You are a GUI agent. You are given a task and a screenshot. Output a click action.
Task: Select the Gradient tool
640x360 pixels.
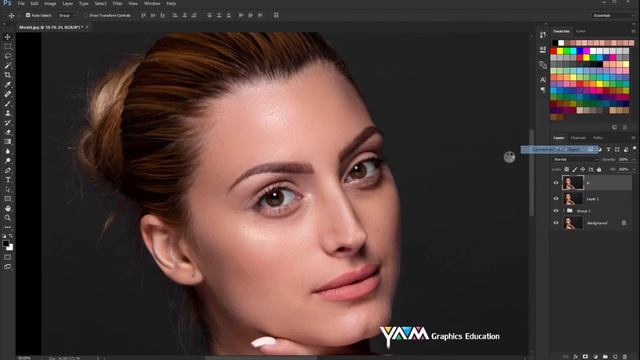coord(8,142)
